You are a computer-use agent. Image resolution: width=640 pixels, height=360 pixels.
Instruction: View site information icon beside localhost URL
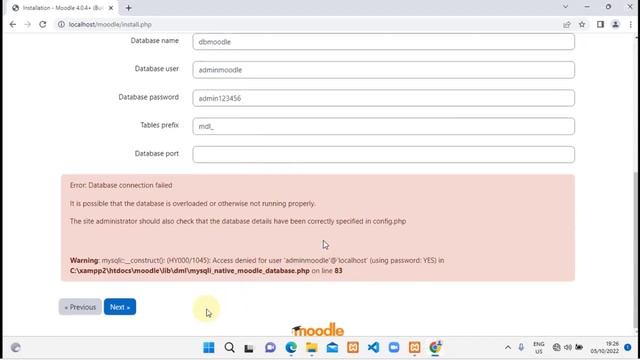[x=61, y=24]
